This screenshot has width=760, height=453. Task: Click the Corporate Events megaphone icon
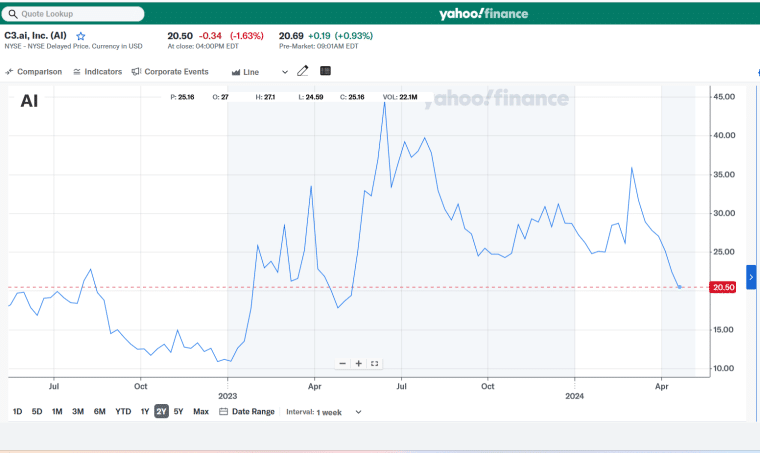pos(136,71)
